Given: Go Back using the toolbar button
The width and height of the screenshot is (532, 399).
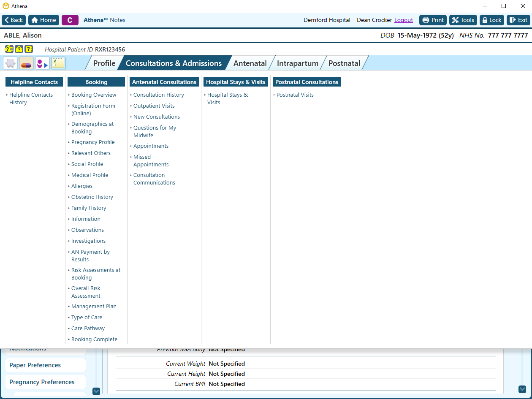Looking at the screenshot, I should [x=14, y=20].
